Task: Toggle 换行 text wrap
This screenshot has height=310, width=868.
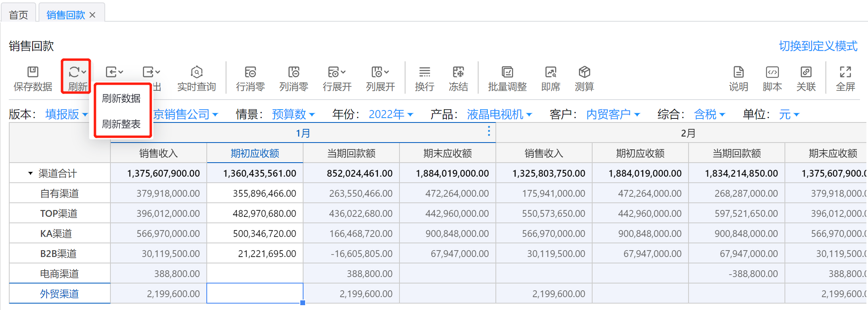Action: [424, 72]
